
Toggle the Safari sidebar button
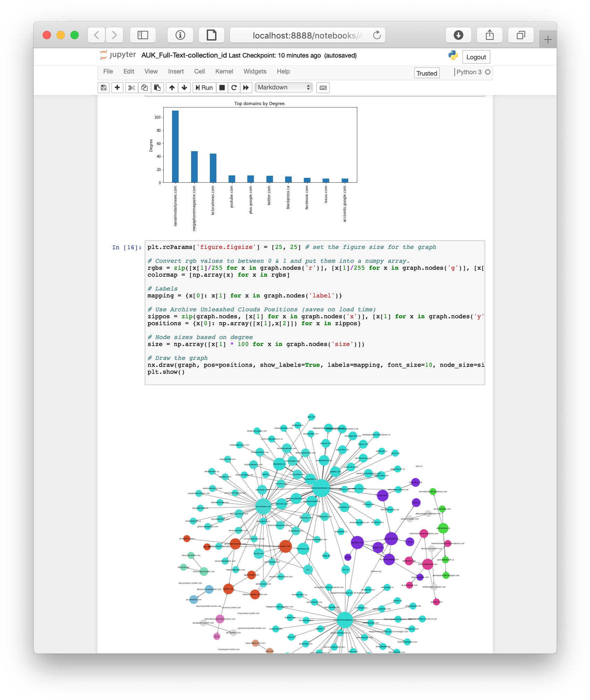143,35
